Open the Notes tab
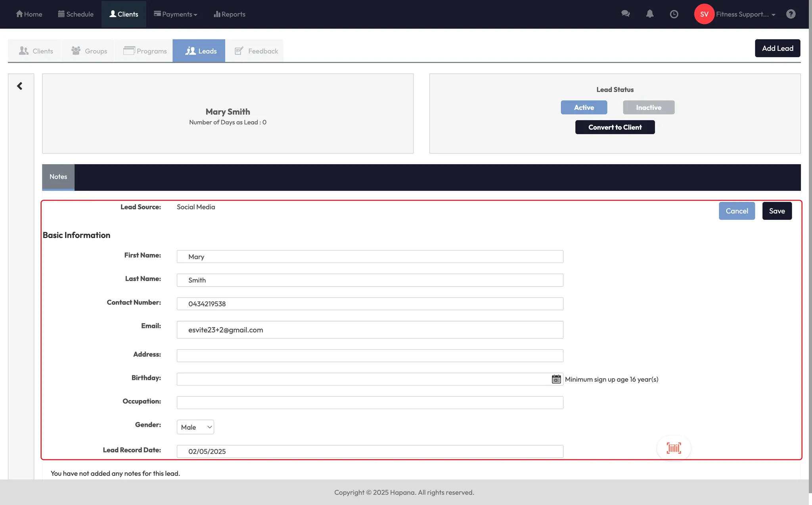Viewport: 812px width, 505px height. pos(58,177)
